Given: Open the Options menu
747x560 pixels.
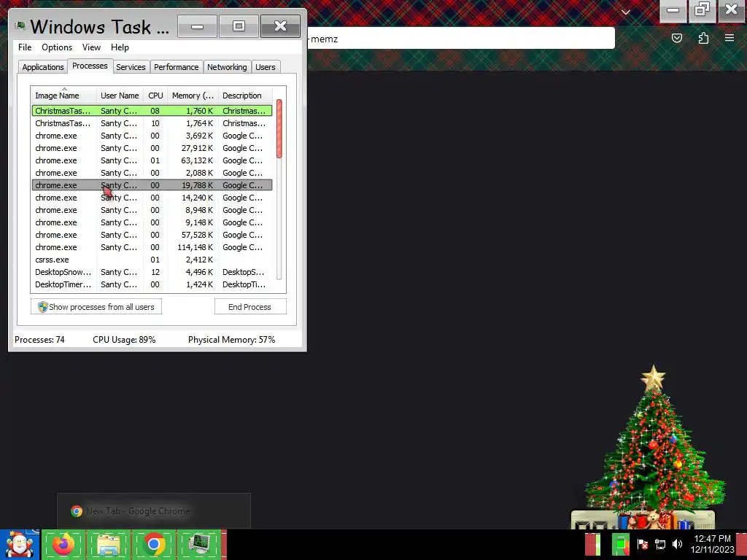Looking at the screenshot, I should [x=57, y=47].
